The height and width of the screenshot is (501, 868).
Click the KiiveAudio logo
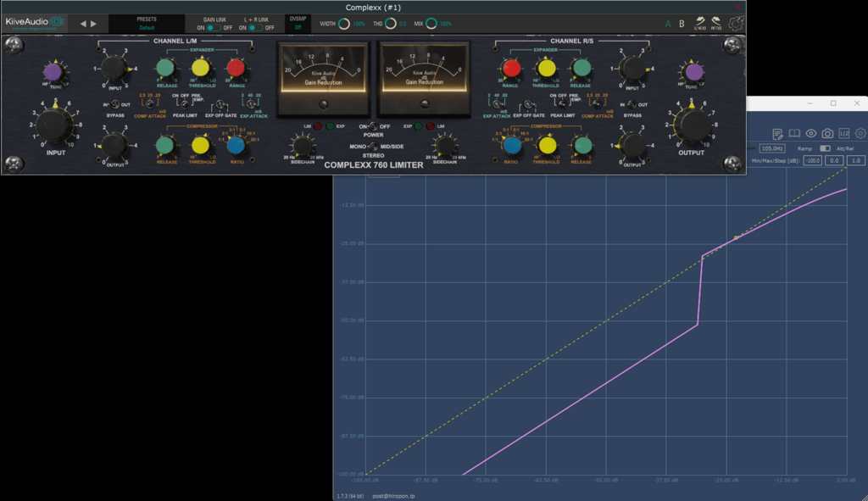point(35,23)
